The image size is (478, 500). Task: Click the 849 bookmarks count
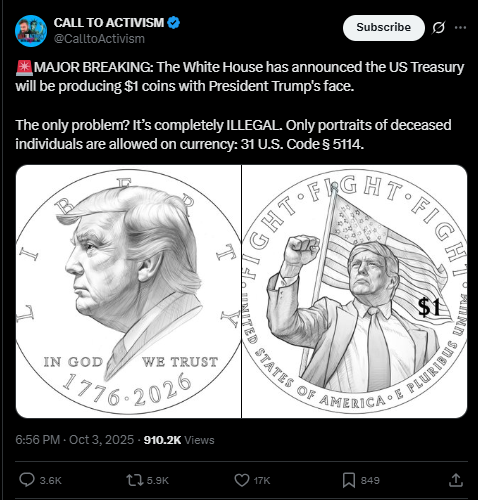click(x=370, y=480)
